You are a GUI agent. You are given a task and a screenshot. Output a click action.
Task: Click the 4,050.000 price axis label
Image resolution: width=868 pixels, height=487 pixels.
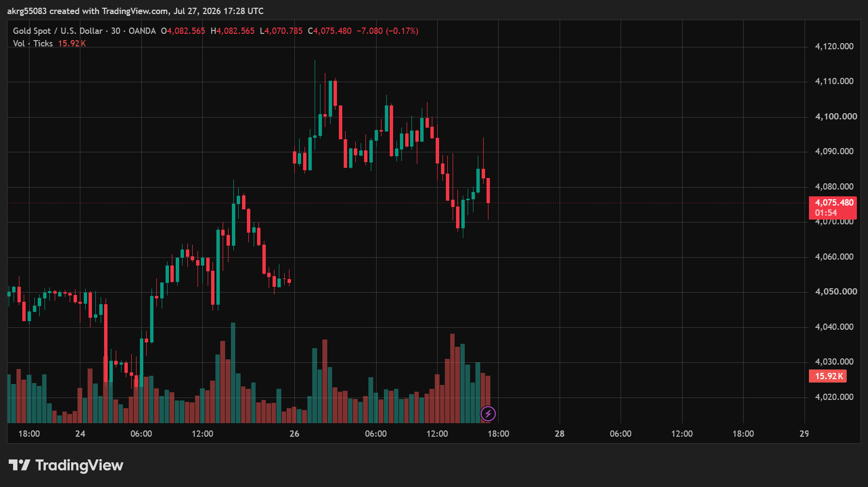point(836,292)
